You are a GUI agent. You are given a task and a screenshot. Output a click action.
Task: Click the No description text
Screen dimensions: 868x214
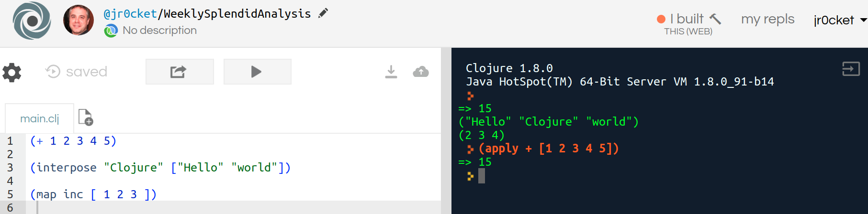coord(159,31)
